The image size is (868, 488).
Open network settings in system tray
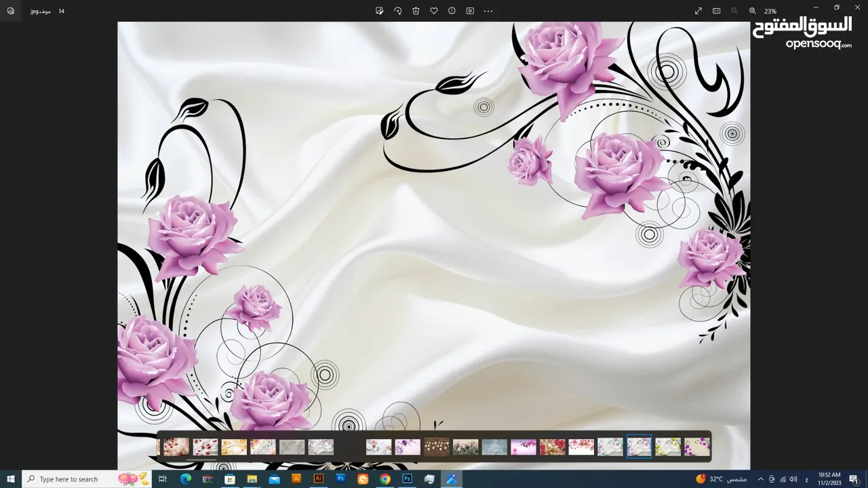[x=782, y=479]
